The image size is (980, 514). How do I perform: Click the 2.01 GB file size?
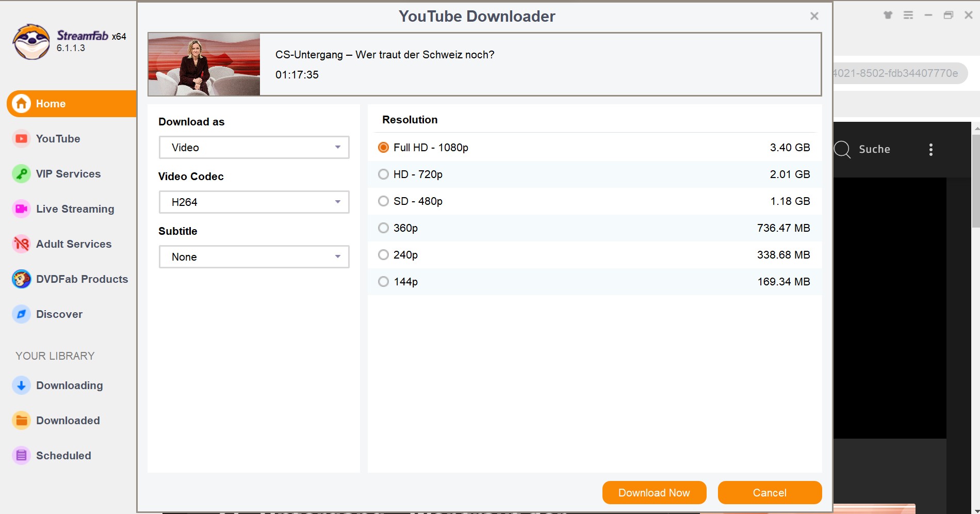pos(790,174)
